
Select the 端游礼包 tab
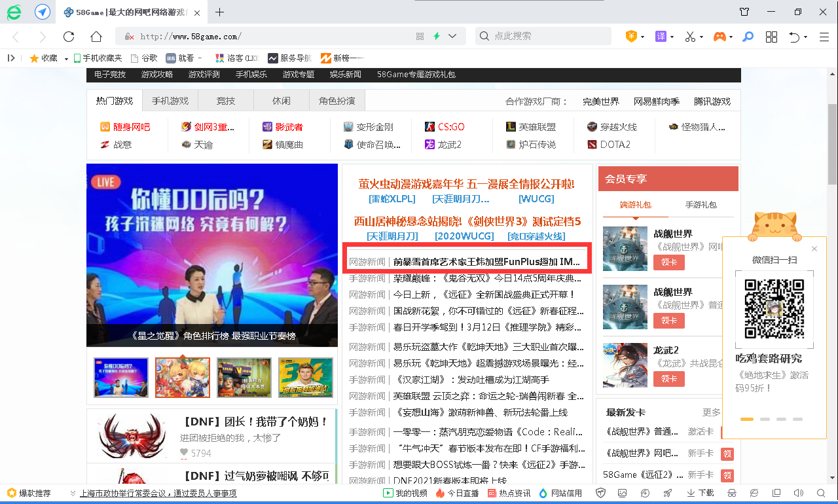pyautogui.click(x=636, y=205)
